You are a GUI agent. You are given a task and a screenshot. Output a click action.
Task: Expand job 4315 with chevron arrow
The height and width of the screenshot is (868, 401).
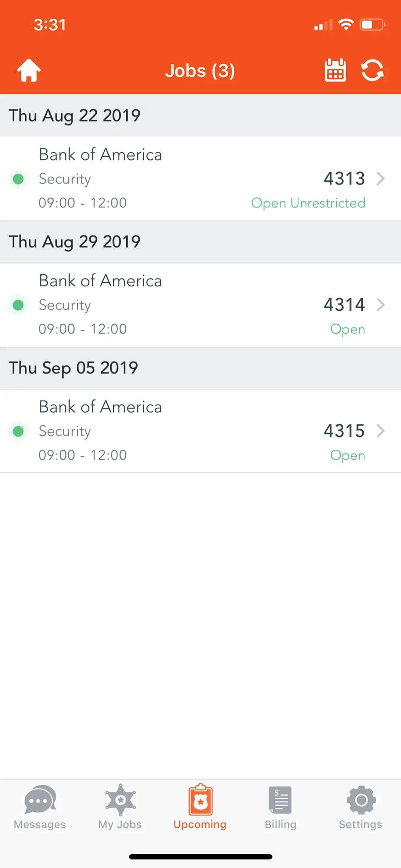tap(381, 431)
